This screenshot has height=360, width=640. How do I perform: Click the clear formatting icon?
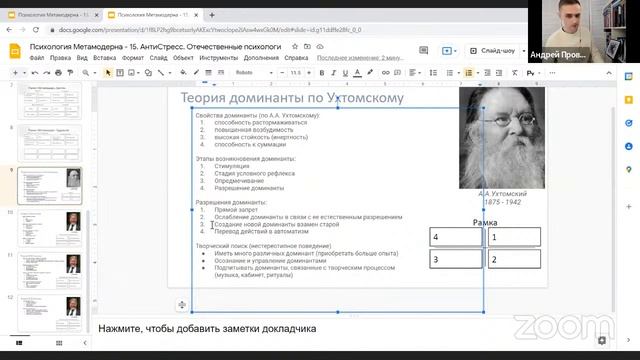514,73
